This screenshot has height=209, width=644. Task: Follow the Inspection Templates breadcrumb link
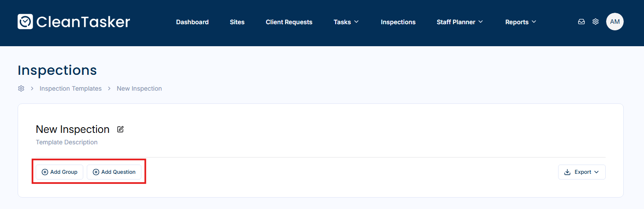tap(70, 88)
